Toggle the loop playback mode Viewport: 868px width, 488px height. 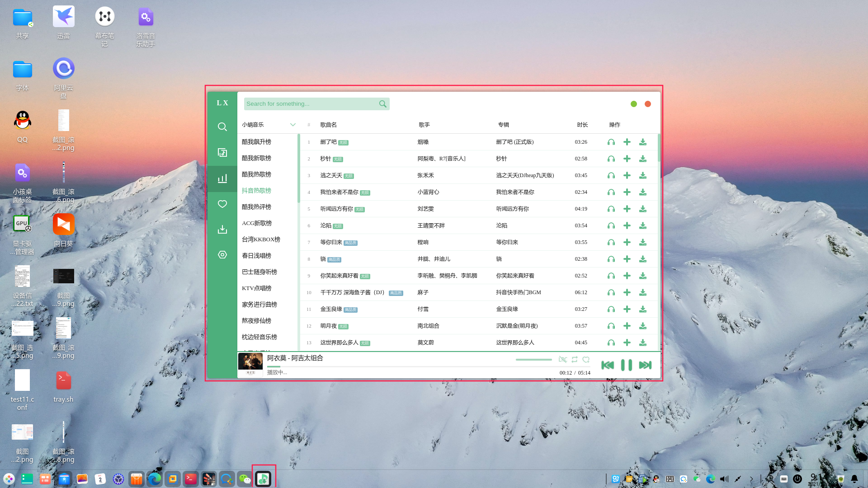575,360
